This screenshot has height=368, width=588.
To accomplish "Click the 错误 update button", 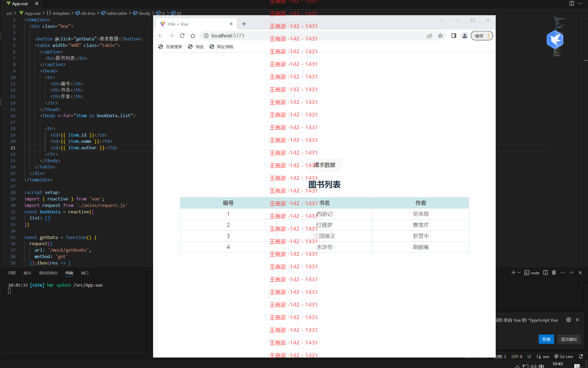I will pos(482,36).
